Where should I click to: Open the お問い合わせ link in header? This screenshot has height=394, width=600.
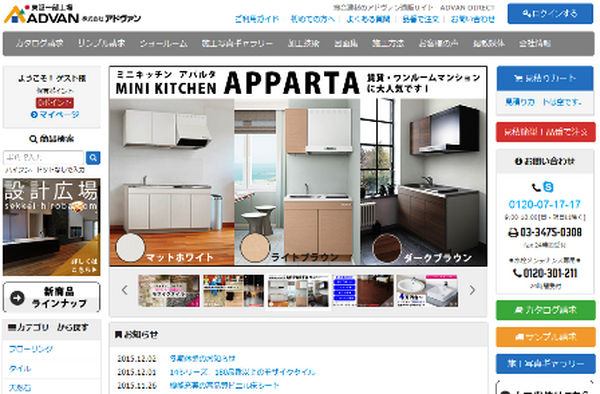coord(473,19)
